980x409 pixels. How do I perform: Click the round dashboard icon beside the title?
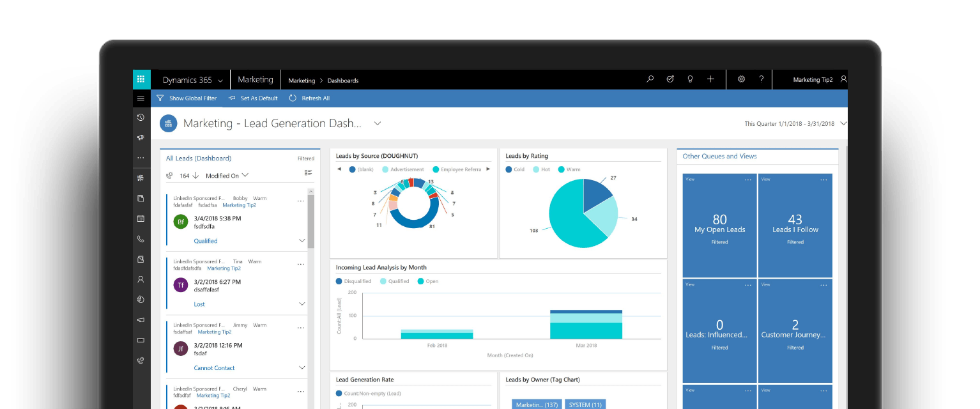pos(169,123)
